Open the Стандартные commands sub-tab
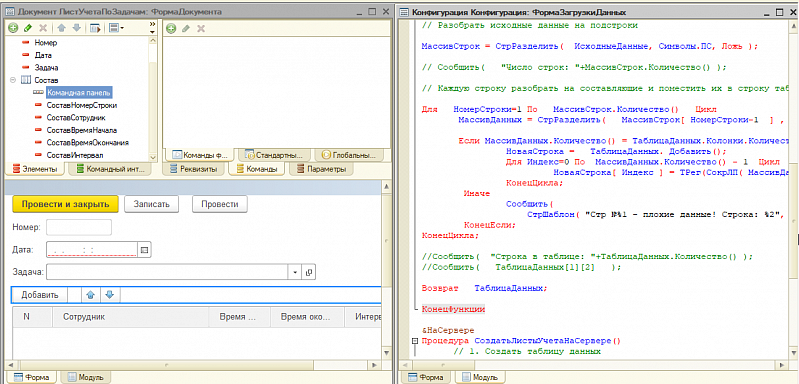 click(274, 154)
